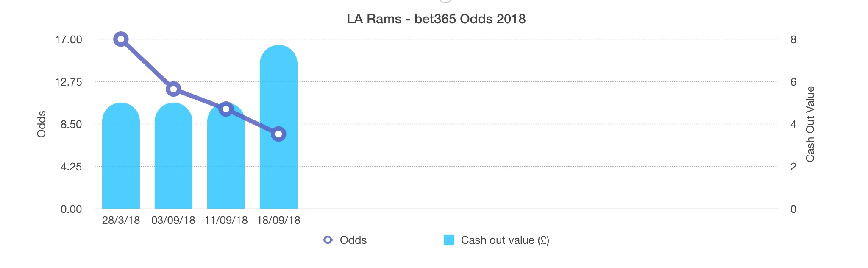Click the Odds legend circle marker icon
This screenshot has width=868, height=268.
click(328, 240)
